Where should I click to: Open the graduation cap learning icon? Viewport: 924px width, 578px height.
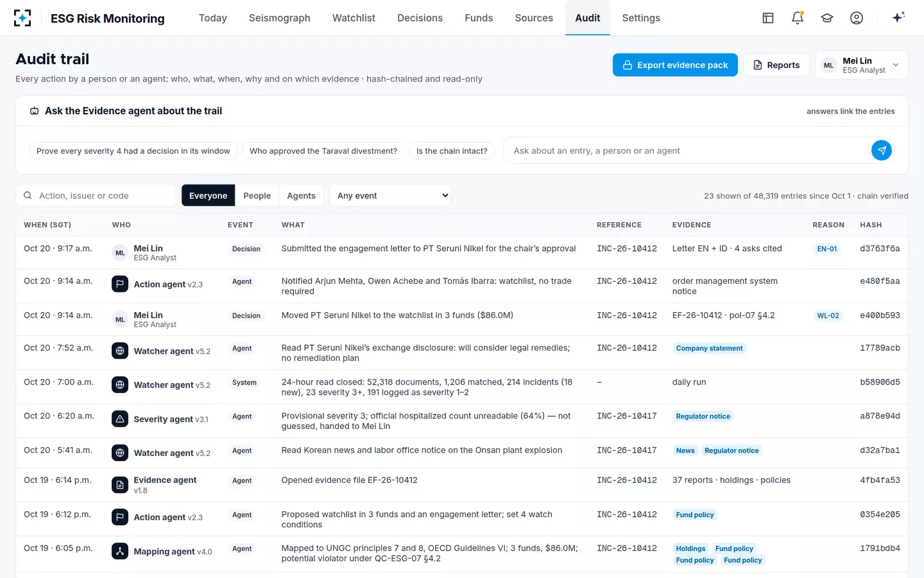827,18
